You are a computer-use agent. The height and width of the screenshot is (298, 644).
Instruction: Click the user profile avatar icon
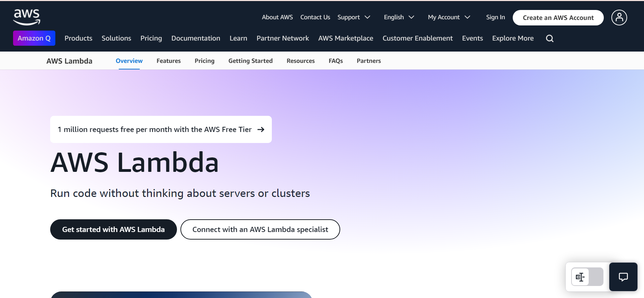coord(619,18)
